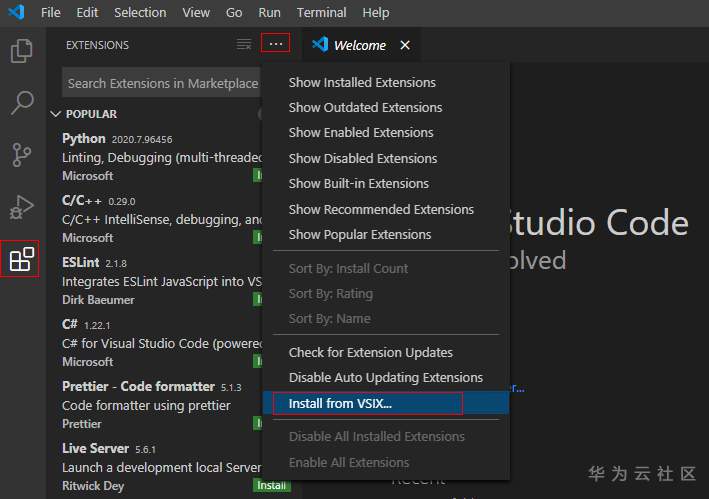Open the Source Control view

22,154
